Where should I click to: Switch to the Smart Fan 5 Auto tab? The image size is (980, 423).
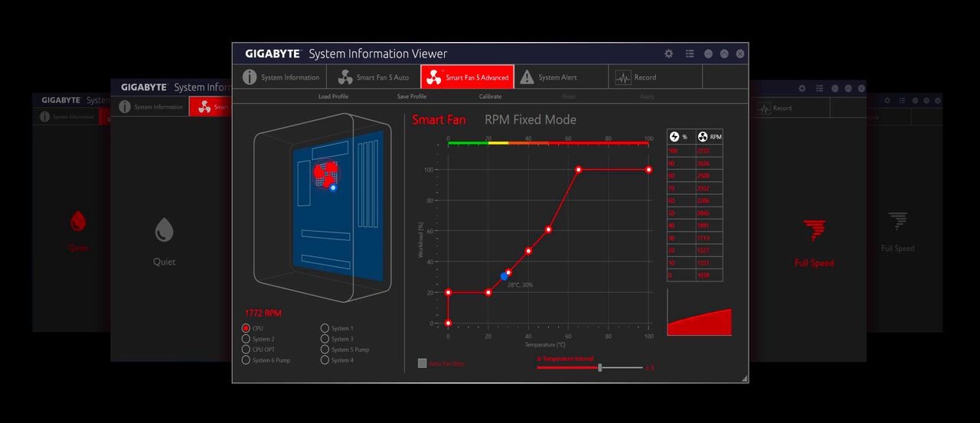pyautogui.click(x=374, y=77)
